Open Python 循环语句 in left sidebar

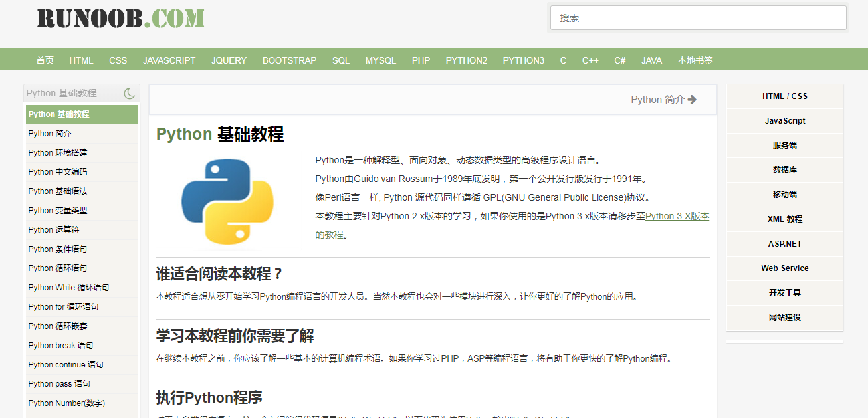pyautogui.click(x=82, y=268)
